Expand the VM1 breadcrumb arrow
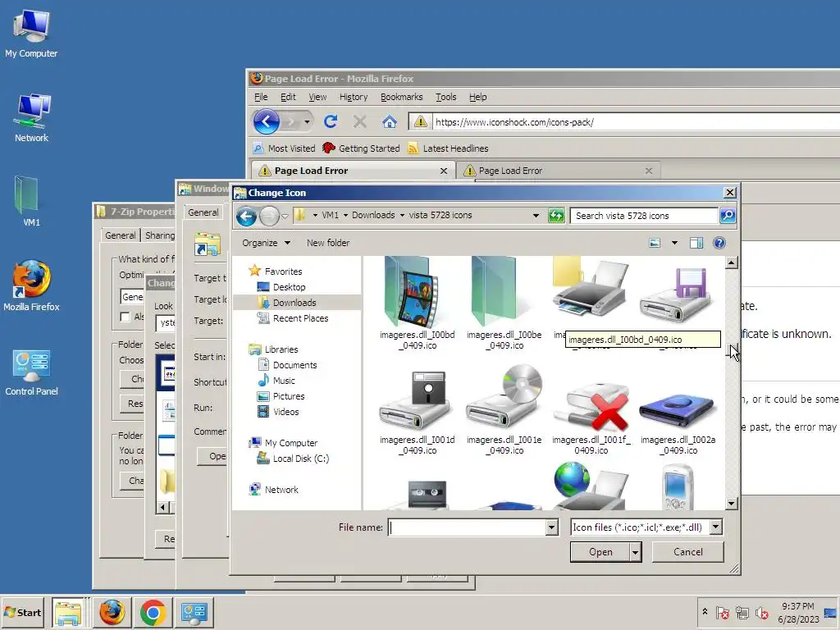Viewport: 840px width, 630px height. pyautogui.click(x=345, y=216)
